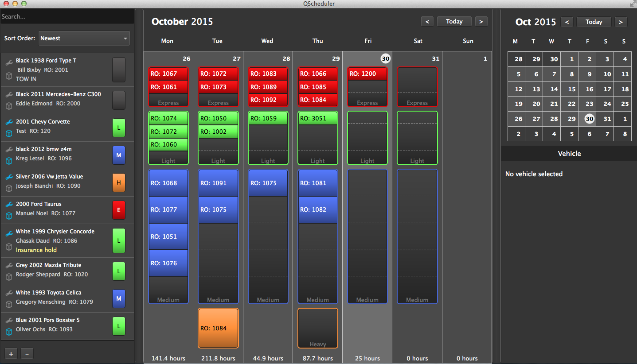The width and height of the screenshot is (637, 364).
Task: Click orange H badge for Vw Jetta
Action: 119,183
